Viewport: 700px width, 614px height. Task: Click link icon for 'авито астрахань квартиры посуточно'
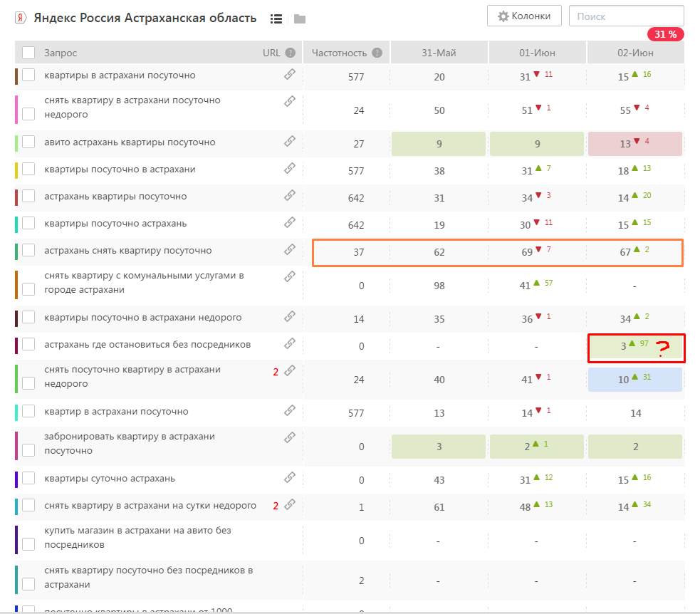coord(290,142)
